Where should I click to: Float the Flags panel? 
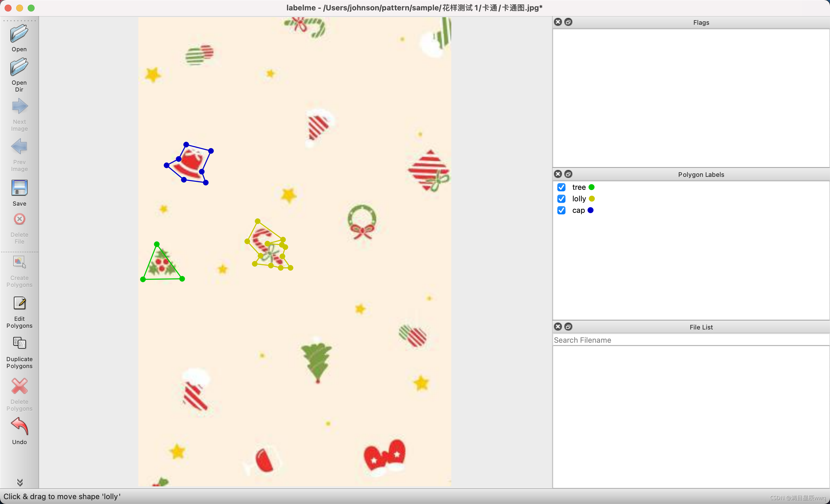click(568, 22)
